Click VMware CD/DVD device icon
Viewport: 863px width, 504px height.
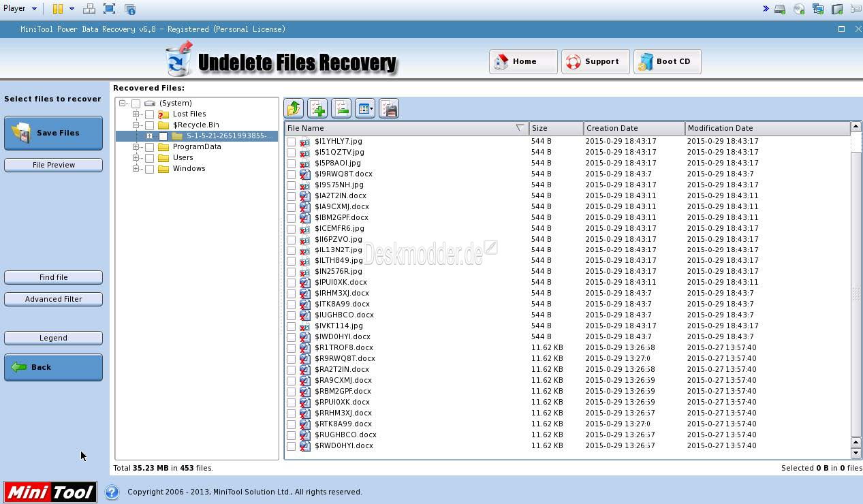799,9
